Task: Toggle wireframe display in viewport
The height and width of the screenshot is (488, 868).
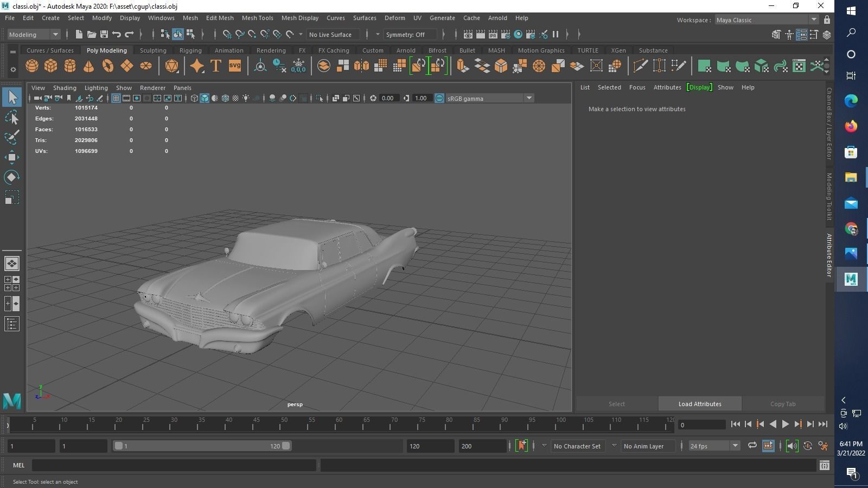Action: click(x=194, y=98)
